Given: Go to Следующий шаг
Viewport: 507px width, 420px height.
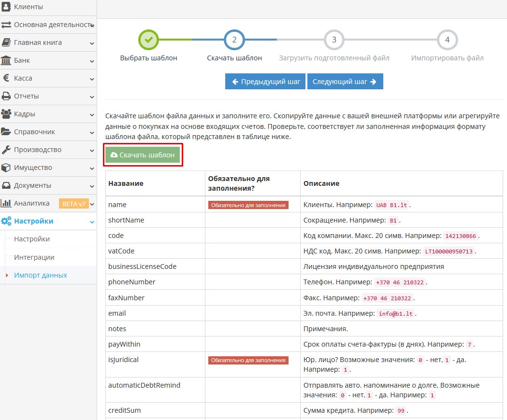Looking at the screenshot, I should pos(345,82).
